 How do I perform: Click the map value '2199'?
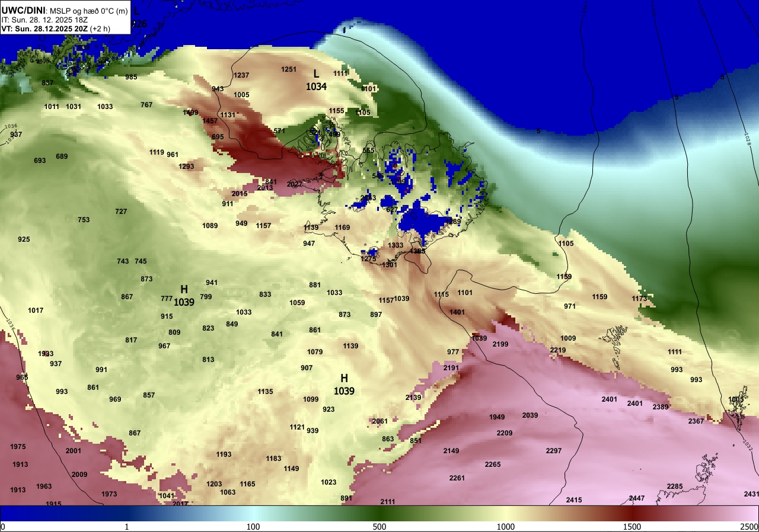(x=500, y=344)
